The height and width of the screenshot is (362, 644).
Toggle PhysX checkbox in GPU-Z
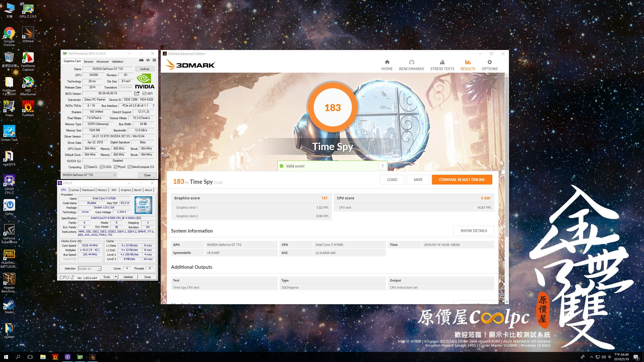pyautogui.click(x=115, y=167)
